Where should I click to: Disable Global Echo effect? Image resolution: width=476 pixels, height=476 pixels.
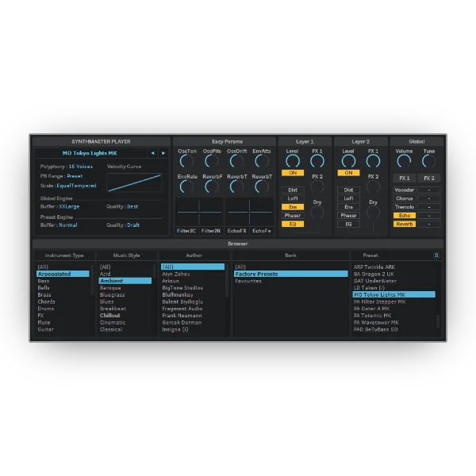coord(405,216)
